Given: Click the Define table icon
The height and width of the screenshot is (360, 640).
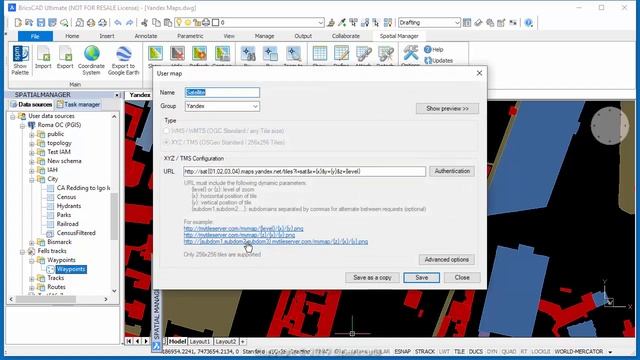Looking at the screenshot, I should (x=341, y=54).
